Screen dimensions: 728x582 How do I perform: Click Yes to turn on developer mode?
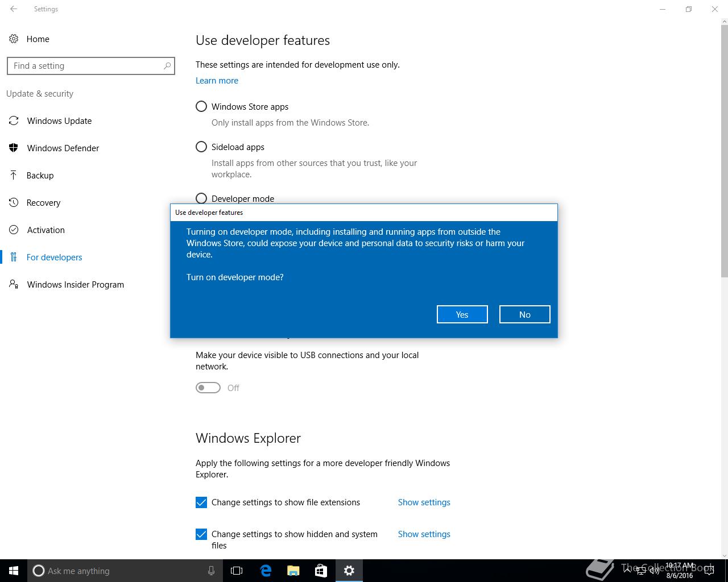(x=462, y=314)
